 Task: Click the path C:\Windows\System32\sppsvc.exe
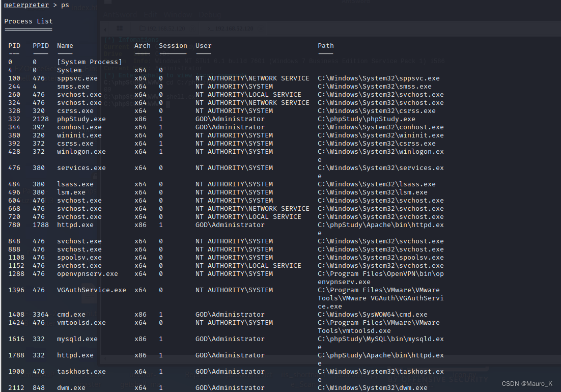[x=379, y=78]
